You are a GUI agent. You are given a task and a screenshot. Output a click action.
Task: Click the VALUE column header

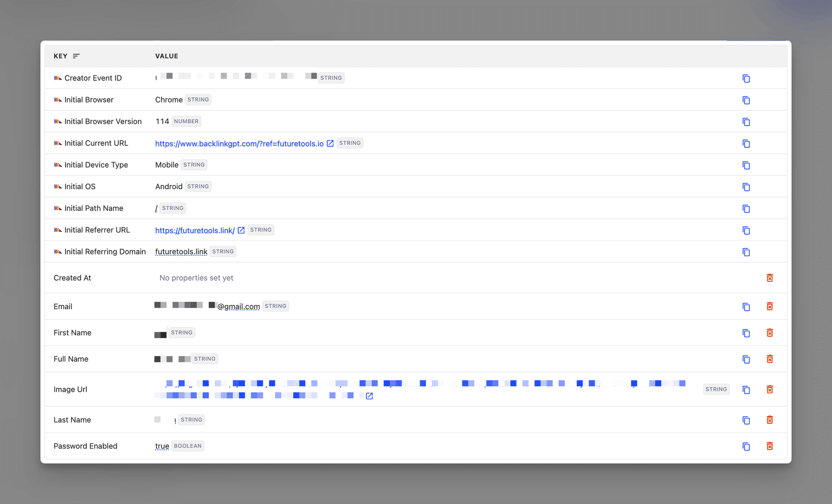[167, 56]
